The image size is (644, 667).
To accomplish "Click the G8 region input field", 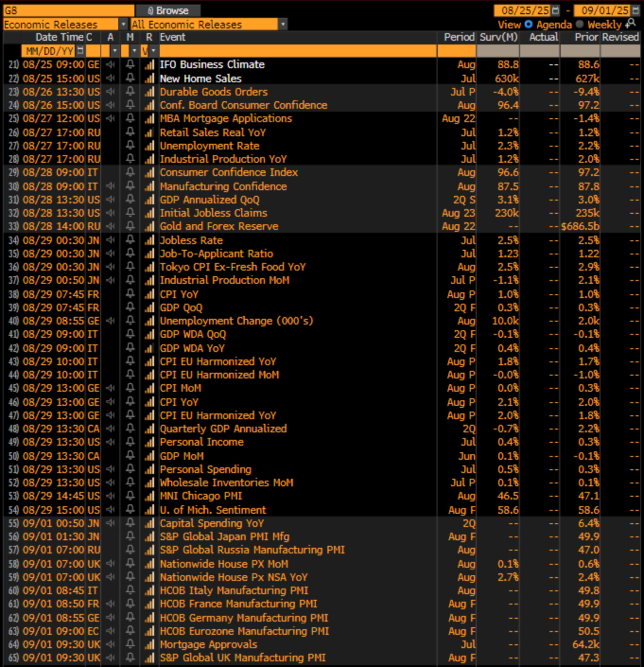I will (69, 10).
